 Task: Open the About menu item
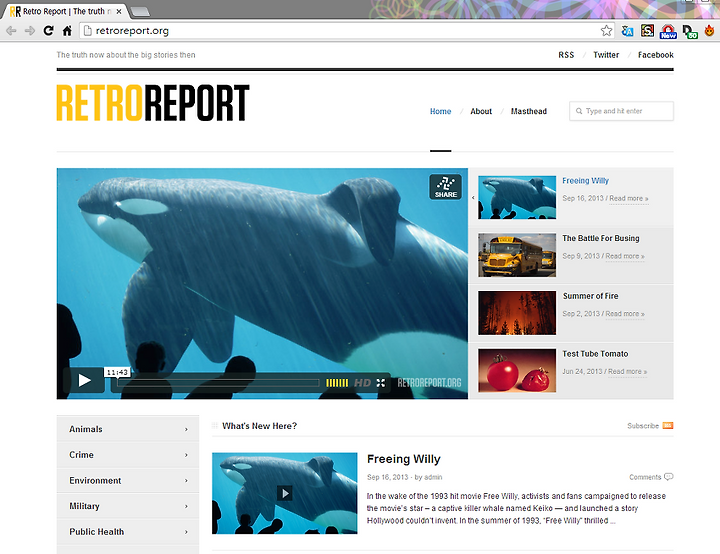pyautogui.click(x=481, y=111)
